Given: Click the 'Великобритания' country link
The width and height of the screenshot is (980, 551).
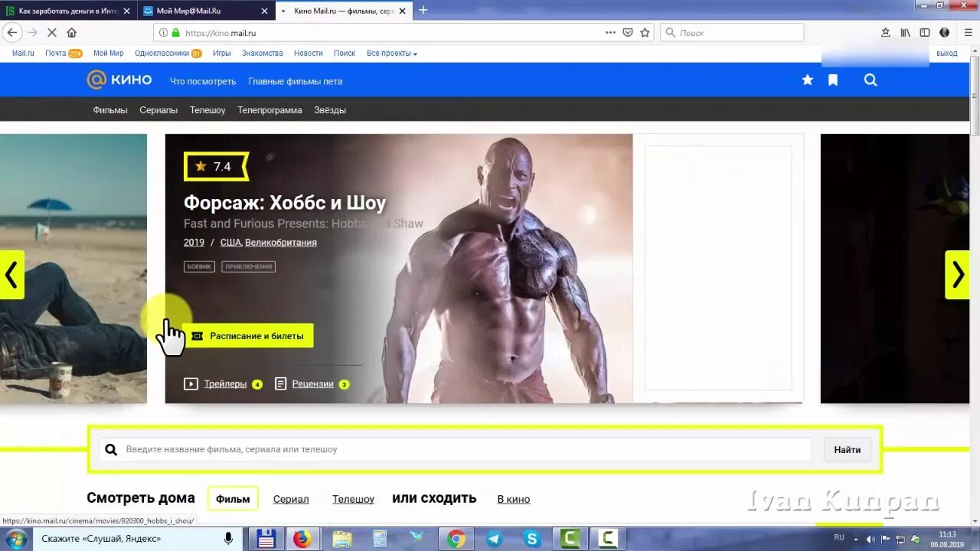Looking at the screenshot, I should (281, 243).
